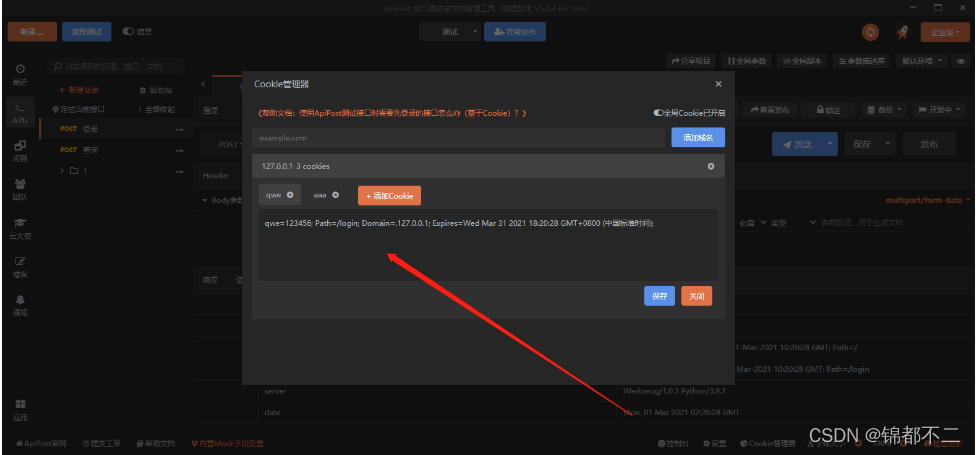This screenshot has width=976, height=455.
Task: Click the 全局参数 button
Action: 747,61
